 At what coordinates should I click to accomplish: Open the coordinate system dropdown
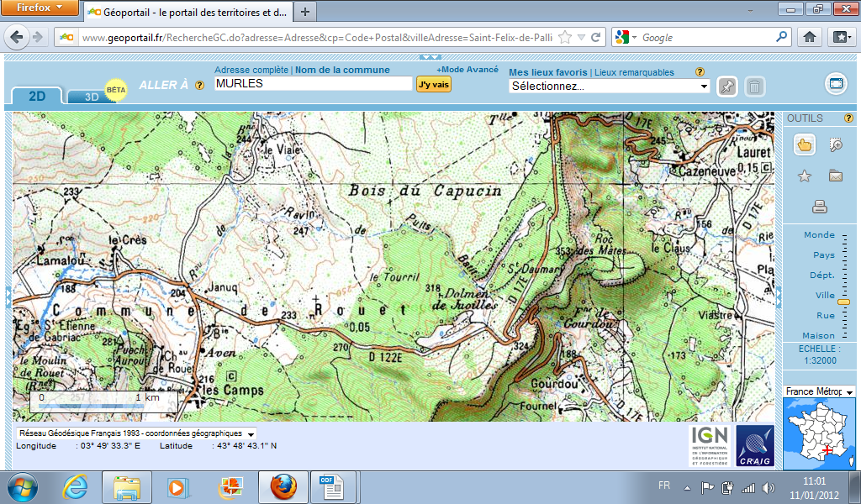point(136,433)
